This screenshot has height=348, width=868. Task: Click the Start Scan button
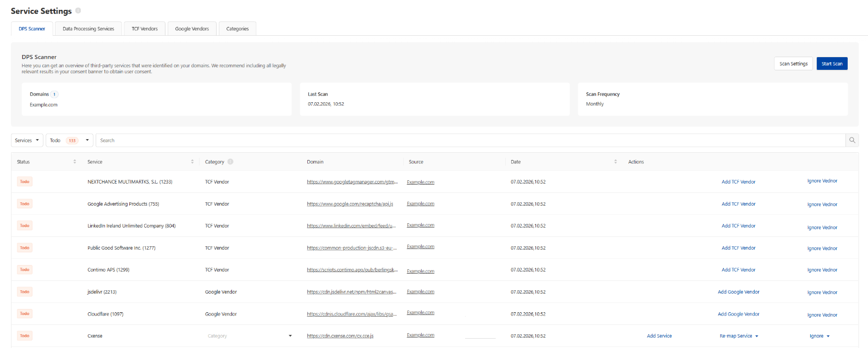(832, 64)
